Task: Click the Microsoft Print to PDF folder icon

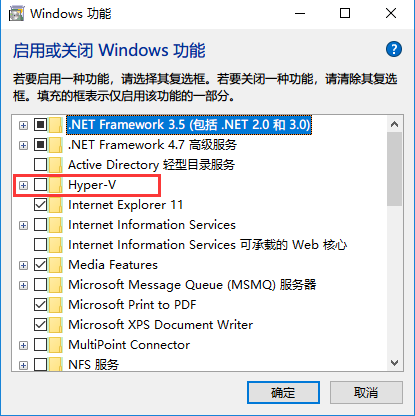Action: 55,305
